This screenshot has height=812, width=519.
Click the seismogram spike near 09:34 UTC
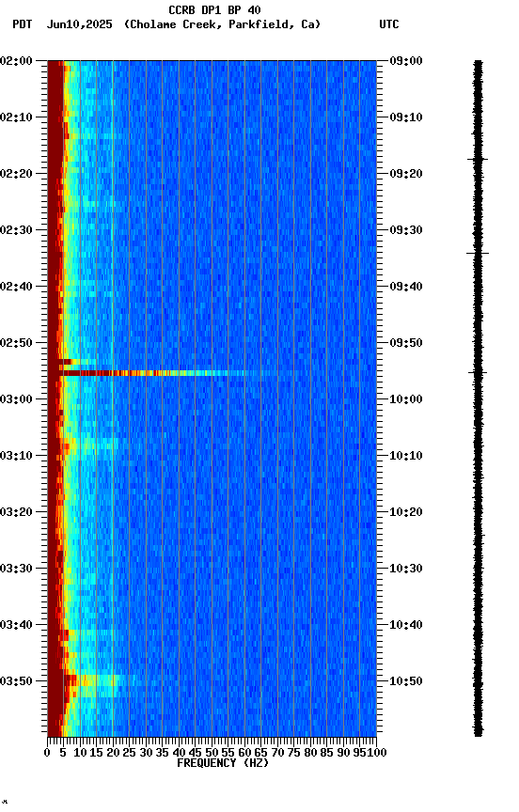478,253
